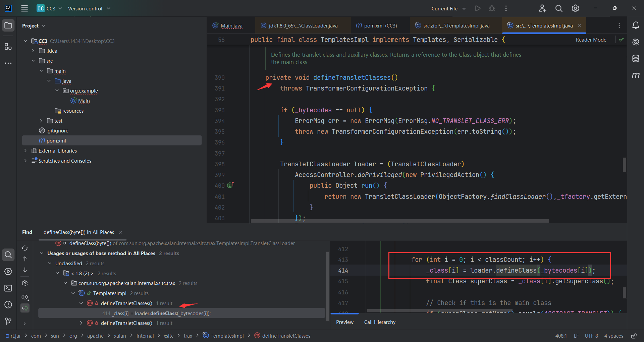The width and height of the screenshot is (644, 342).
Task: Open the Project tool window icon
Action: pos(8,25)
